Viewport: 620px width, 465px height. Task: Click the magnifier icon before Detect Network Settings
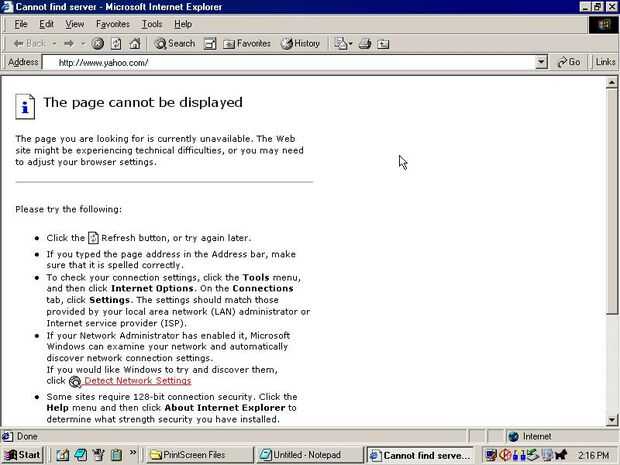[75, 382]
